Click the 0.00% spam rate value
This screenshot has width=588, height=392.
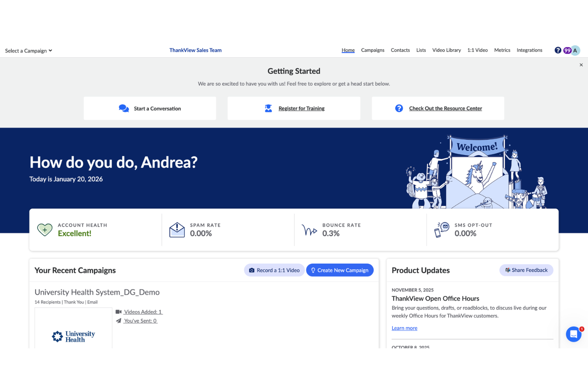[x=201, y=234]
